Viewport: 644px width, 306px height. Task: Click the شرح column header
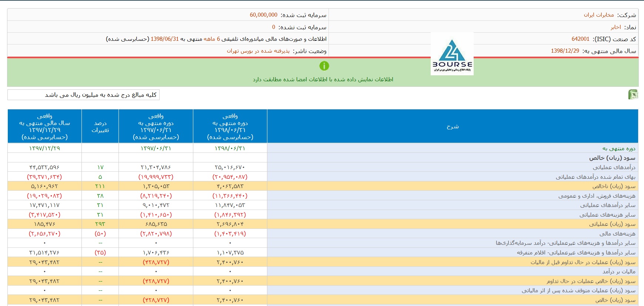(x=453, y=126)
